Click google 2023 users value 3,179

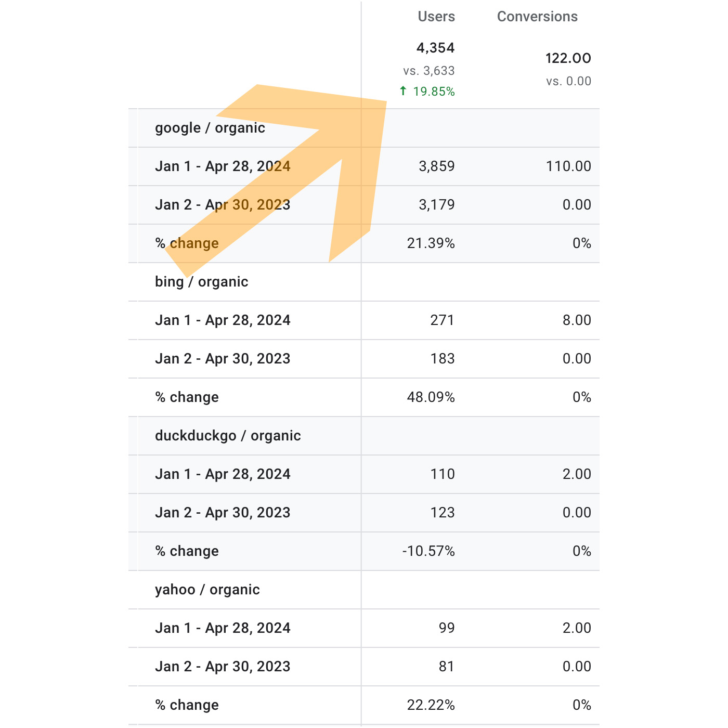click(436, 205)
